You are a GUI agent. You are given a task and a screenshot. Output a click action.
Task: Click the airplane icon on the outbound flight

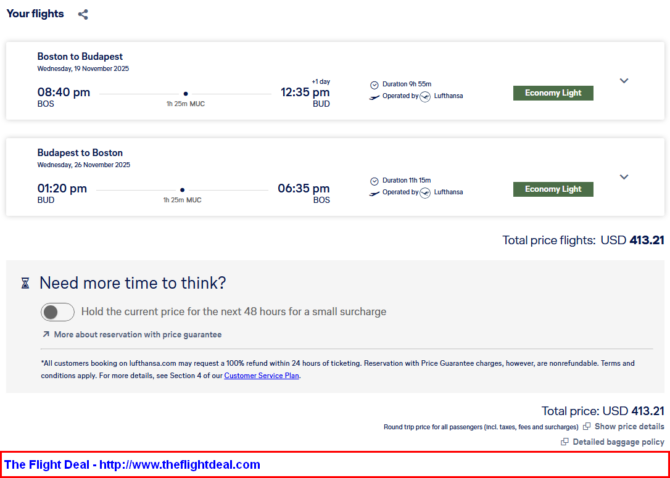(374, 97)
